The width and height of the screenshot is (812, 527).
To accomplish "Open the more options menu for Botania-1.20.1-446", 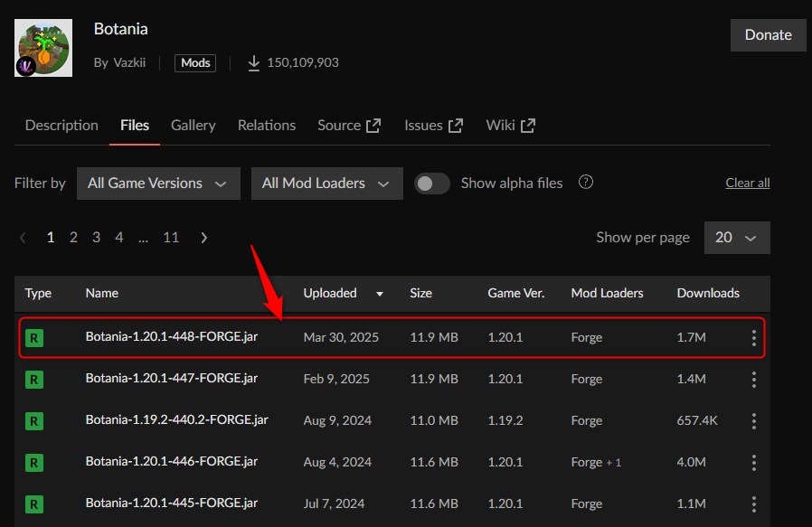I will (754, 462).
